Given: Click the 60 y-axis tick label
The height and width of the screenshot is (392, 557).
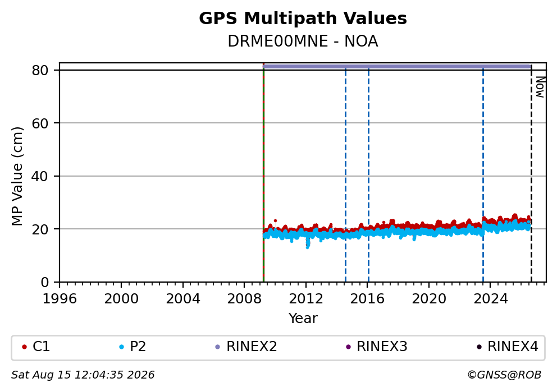Looking at the screenshot, I should (40, 123).
